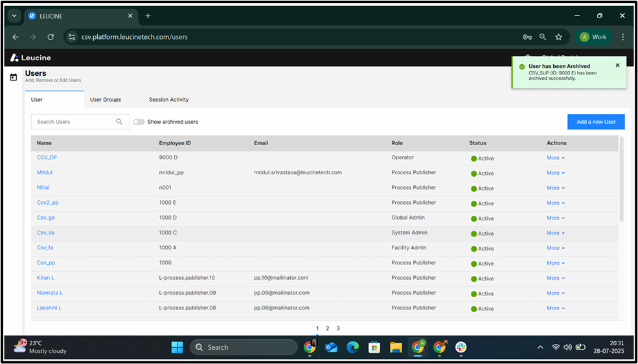Open the password key icon in address bar
This screenshot has width=638, height=364.
click(527, 37)
